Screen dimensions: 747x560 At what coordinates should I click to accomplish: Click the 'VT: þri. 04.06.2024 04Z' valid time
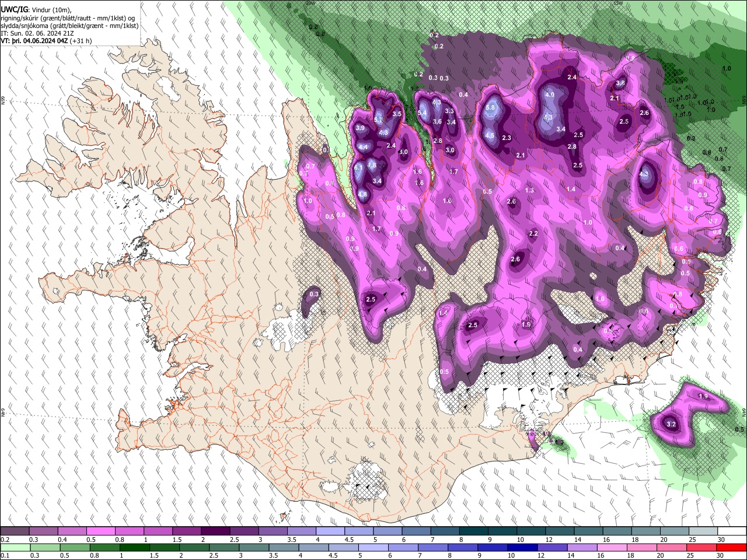pos(34,41)
